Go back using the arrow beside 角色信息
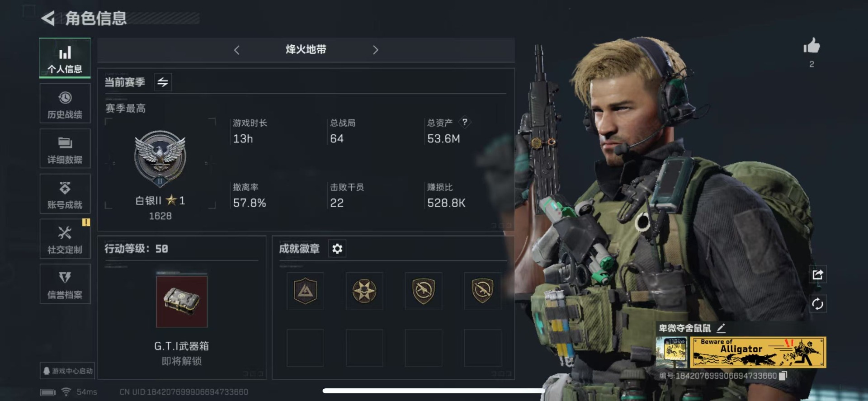Image resolution: width=868 pixels, height=401 pixels. point(48,19)
